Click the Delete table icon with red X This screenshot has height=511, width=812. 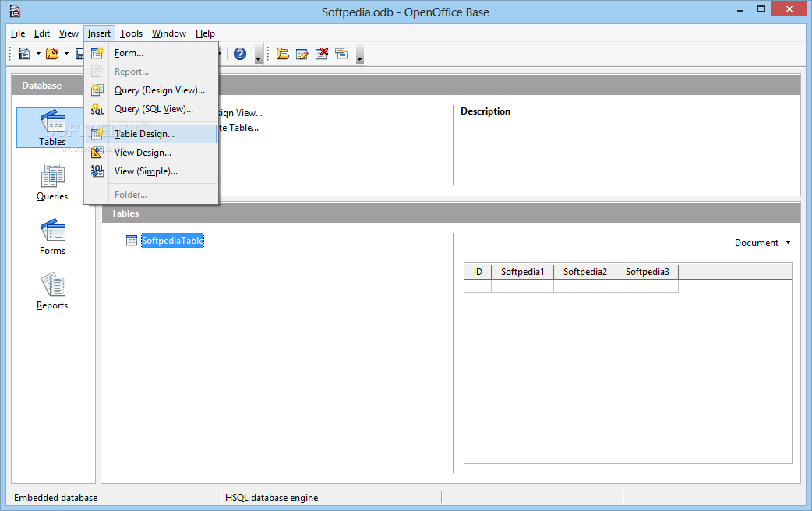[x=322, y=53]
